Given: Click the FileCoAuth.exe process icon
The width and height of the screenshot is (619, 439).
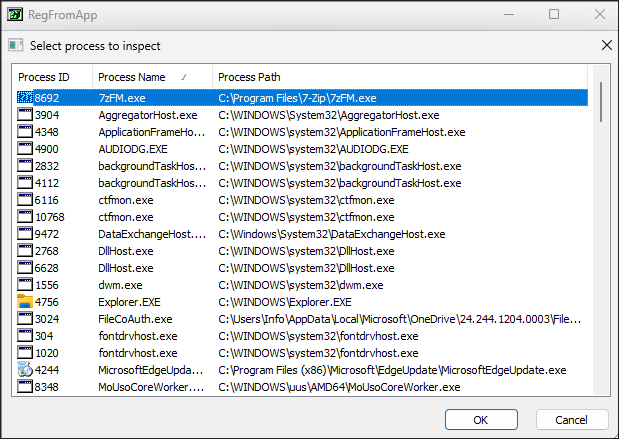Looking at the screenshot, I should [25, 319].
